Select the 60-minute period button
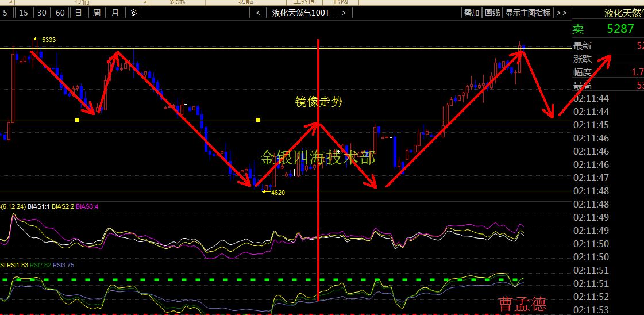The image size is (644, 315). [x=60, y=13]
